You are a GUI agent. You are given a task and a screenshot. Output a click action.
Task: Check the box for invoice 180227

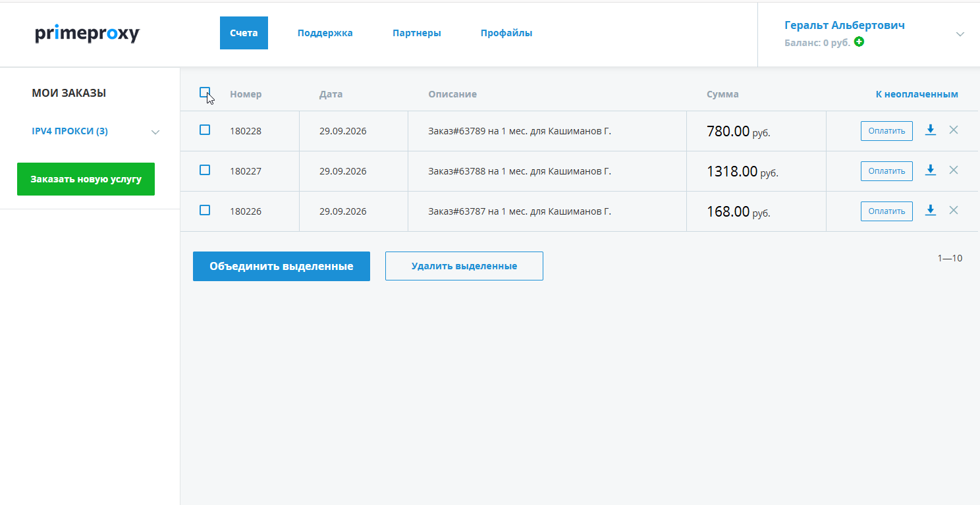pyautogui.click(x=205, y=171)
